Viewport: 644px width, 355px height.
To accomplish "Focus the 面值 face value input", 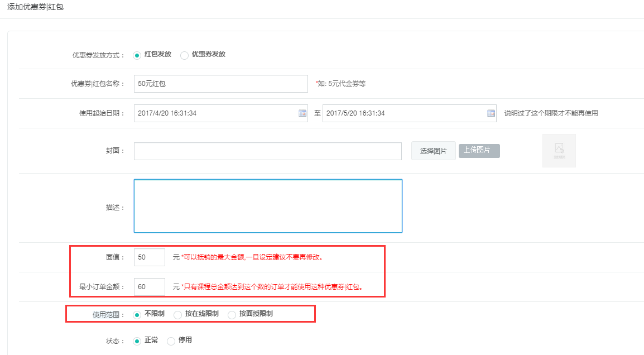I will tap(149, 257).
